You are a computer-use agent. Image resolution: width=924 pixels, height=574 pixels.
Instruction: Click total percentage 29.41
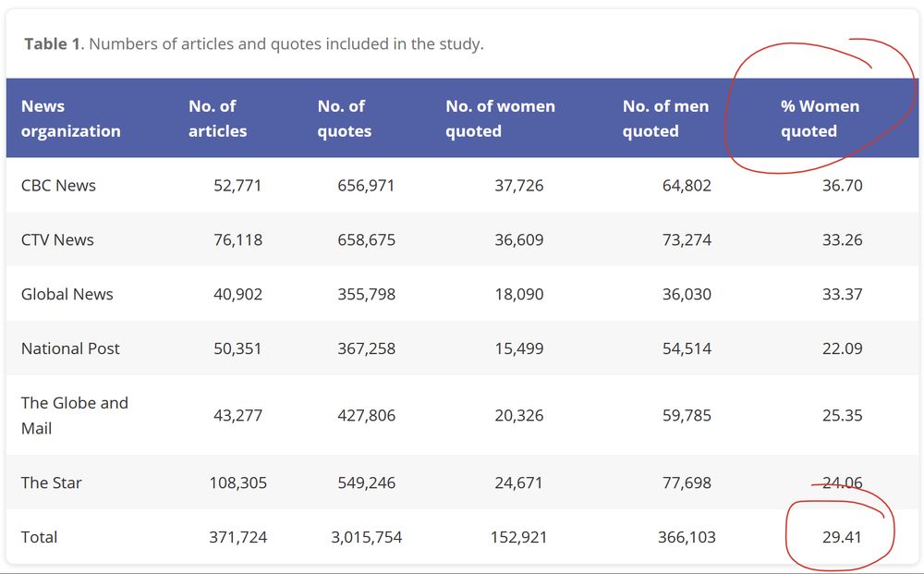[842, 537]
